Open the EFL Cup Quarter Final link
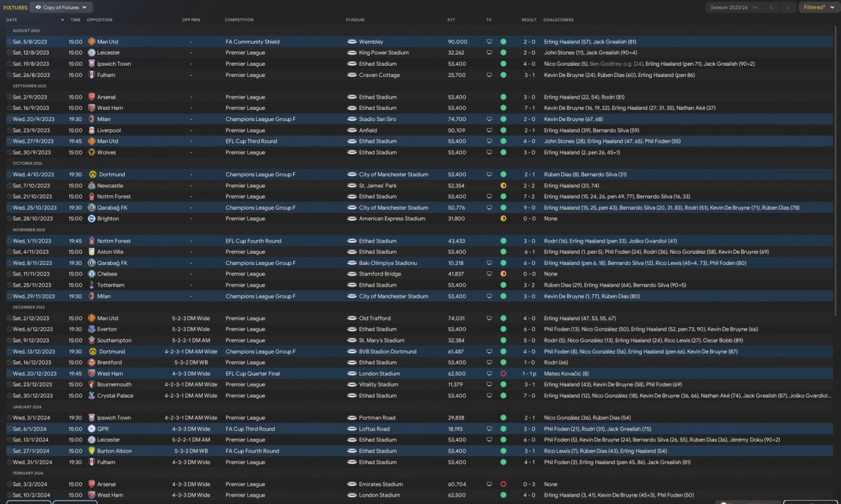The height and width of the screenshot is (504, 841). (253, 373)
